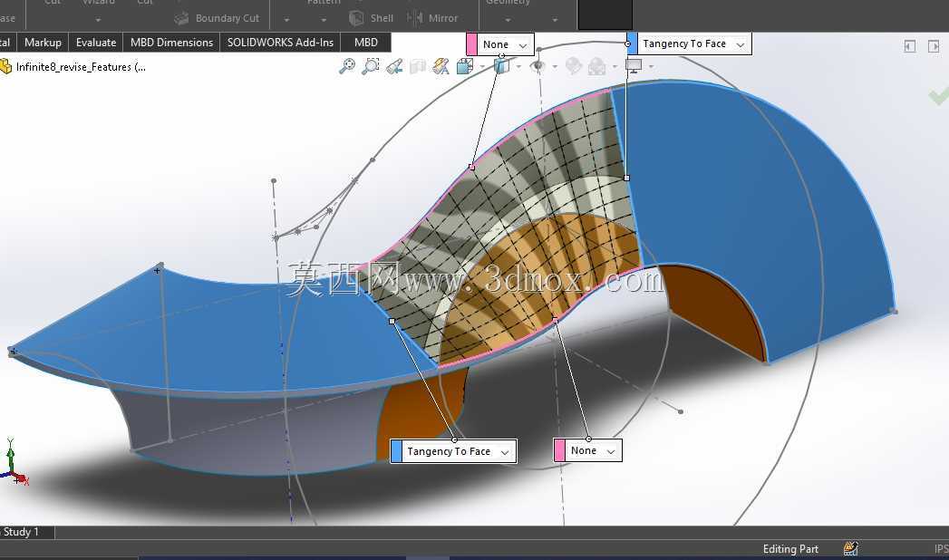This screenshot has width=949, height=560.
Task: Expand dropdown arrow left of Shell icon
Action: 324,20
